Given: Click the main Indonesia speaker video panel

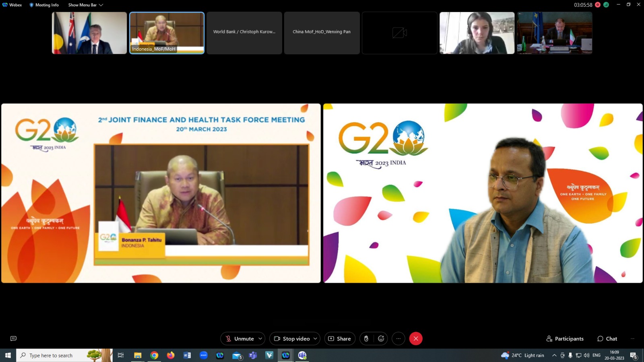Looking at the screenshot, I should tap(161, 193).
